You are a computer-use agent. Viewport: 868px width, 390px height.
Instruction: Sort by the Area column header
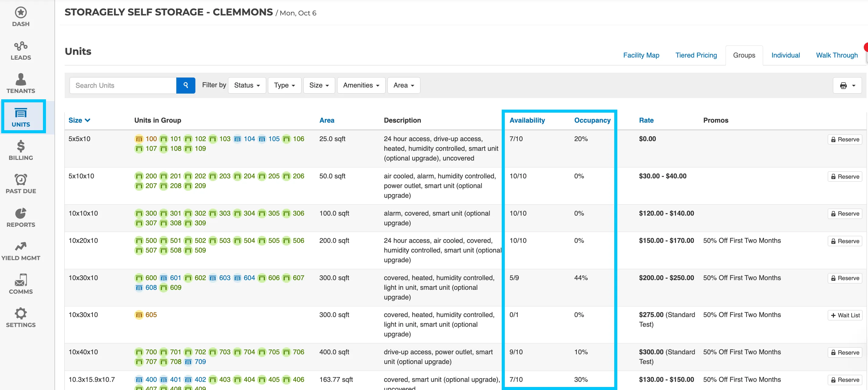(327, 121)
